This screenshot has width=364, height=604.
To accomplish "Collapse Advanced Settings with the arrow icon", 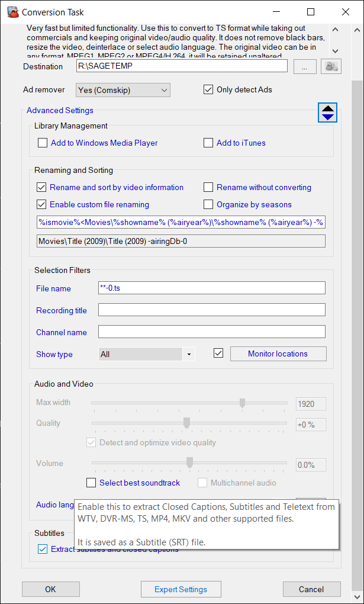I will pos(327,113).
